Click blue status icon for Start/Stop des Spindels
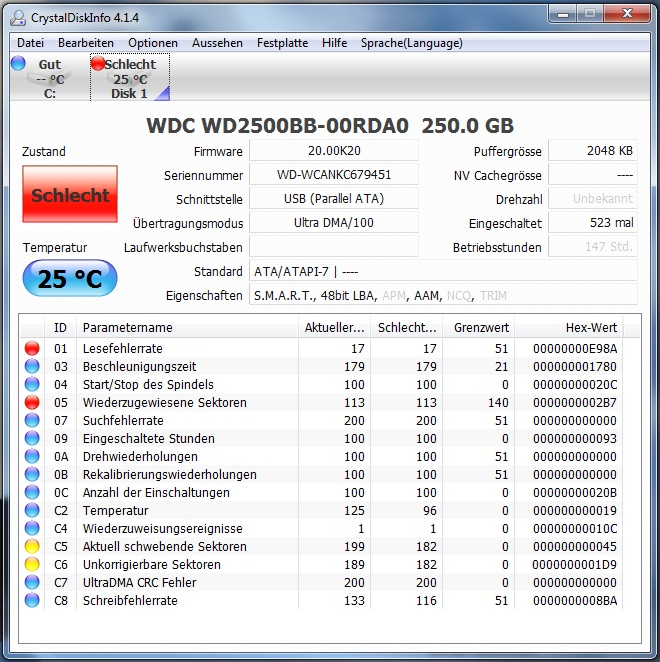Viewport: 660px width, 662px height. tap(32, 384)
